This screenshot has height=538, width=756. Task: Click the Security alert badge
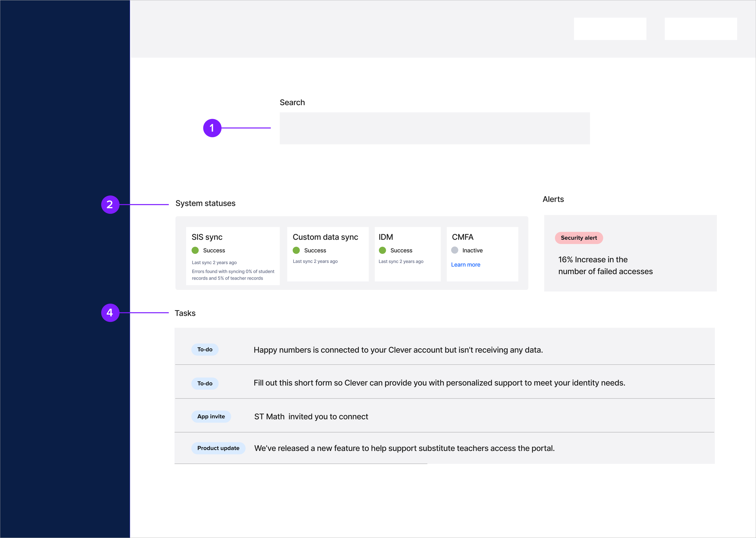(579, 238)
